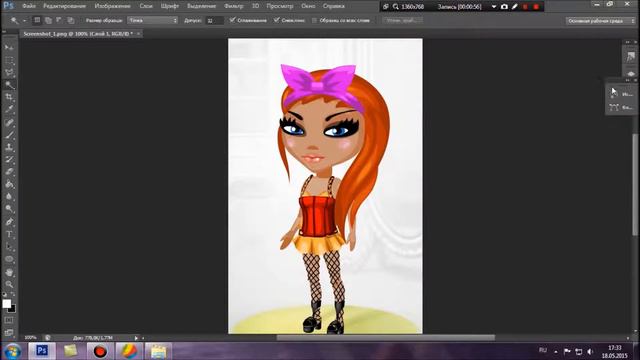
Task: Open the screen recorder dropdown arrow
Action: (494, 7)
